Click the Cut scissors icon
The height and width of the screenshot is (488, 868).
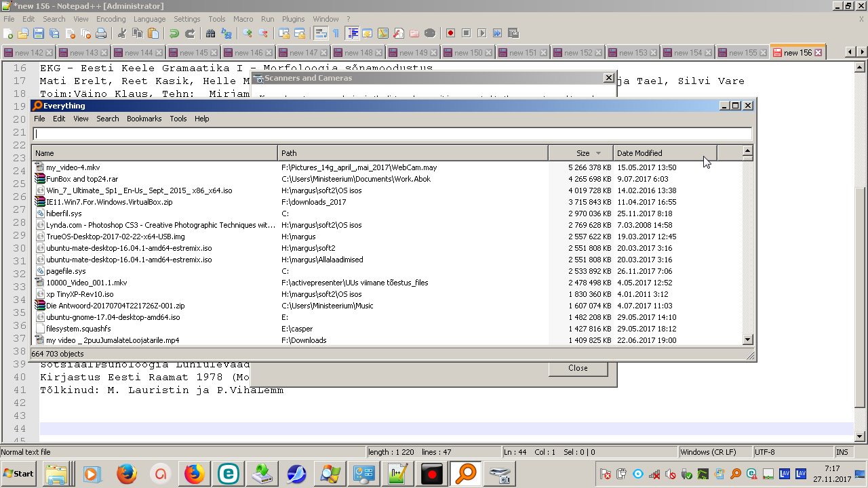122,33
